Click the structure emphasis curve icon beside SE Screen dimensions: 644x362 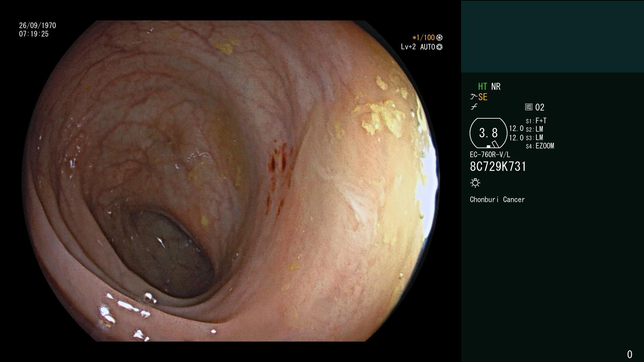tap(474, 97)
